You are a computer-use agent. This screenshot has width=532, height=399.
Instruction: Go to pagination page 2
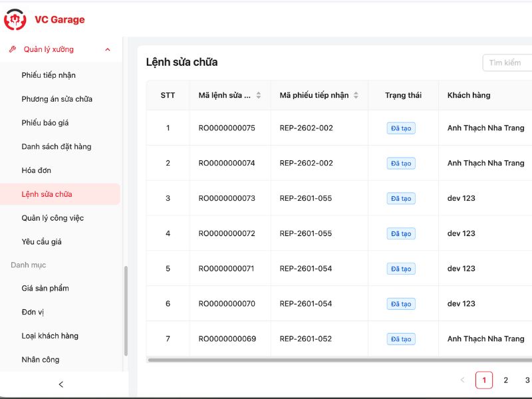click(x=505, y=380)
